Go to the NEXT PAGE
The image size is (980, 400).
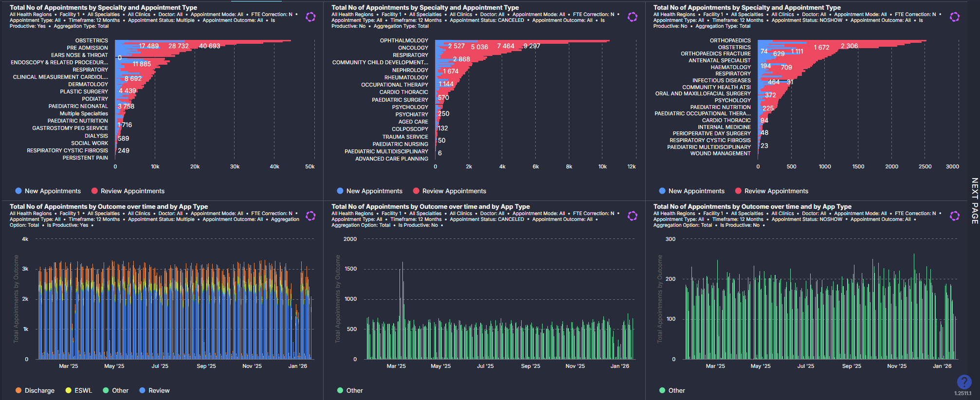point(974,200)
